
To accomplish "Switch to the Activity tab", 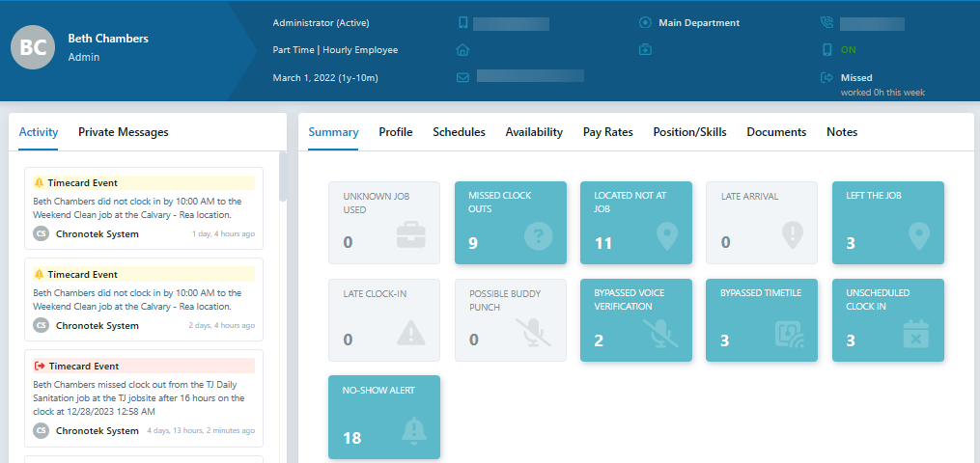I will (38, 132).
